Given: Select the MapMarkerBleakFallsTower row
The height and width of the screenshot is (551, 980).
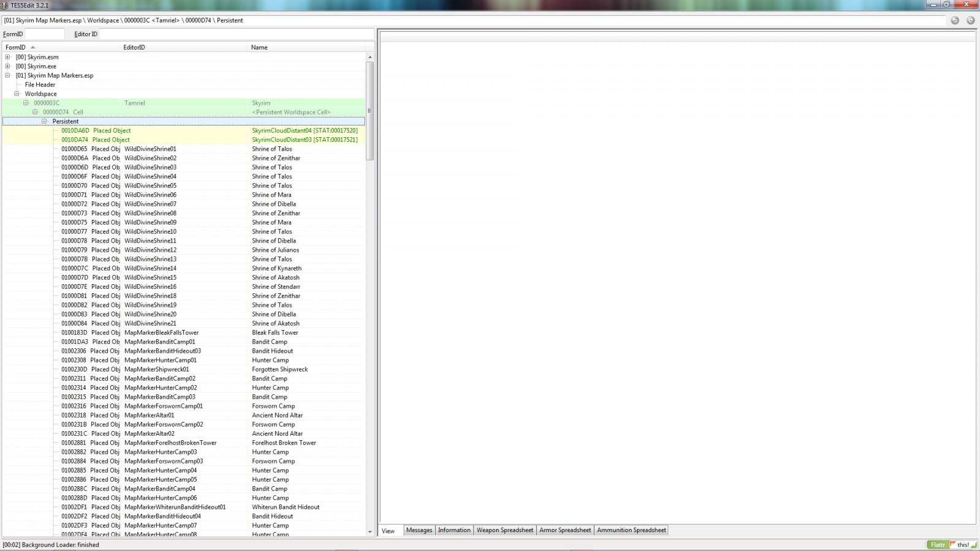Looking at the screenshot, I should [x=184, y=332].
